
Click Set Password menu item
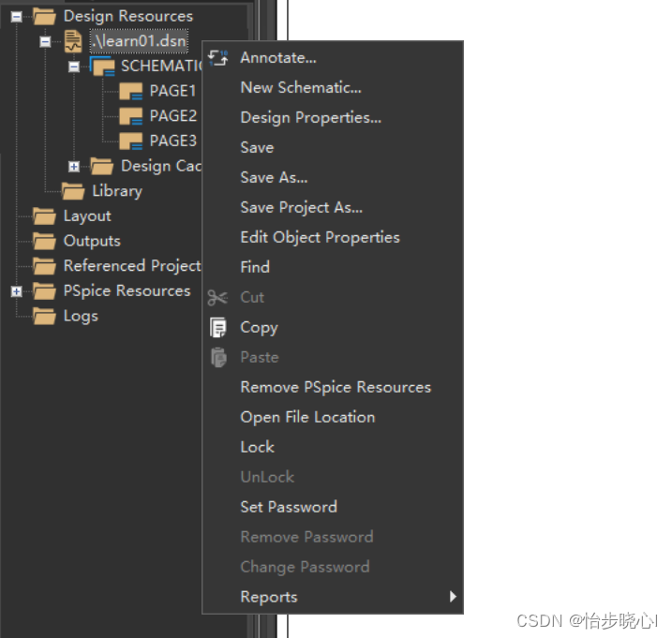pyautogui.click(x=289, y=507)
